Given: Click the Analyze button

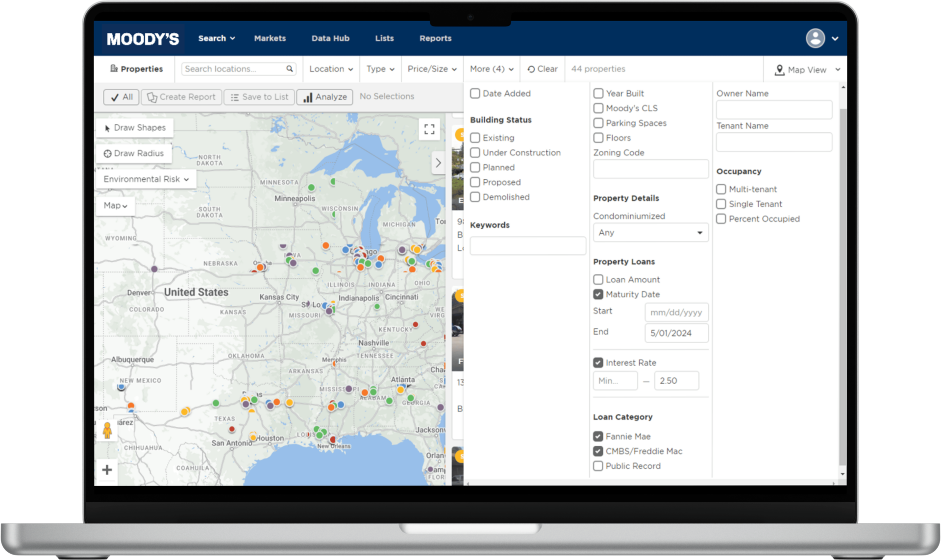Looking at the screenshot, I should (324, 97).
